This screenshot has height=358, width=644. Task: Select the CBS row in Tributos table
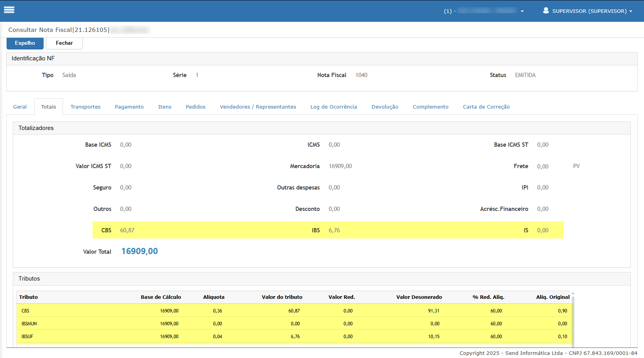coord(26,311)
